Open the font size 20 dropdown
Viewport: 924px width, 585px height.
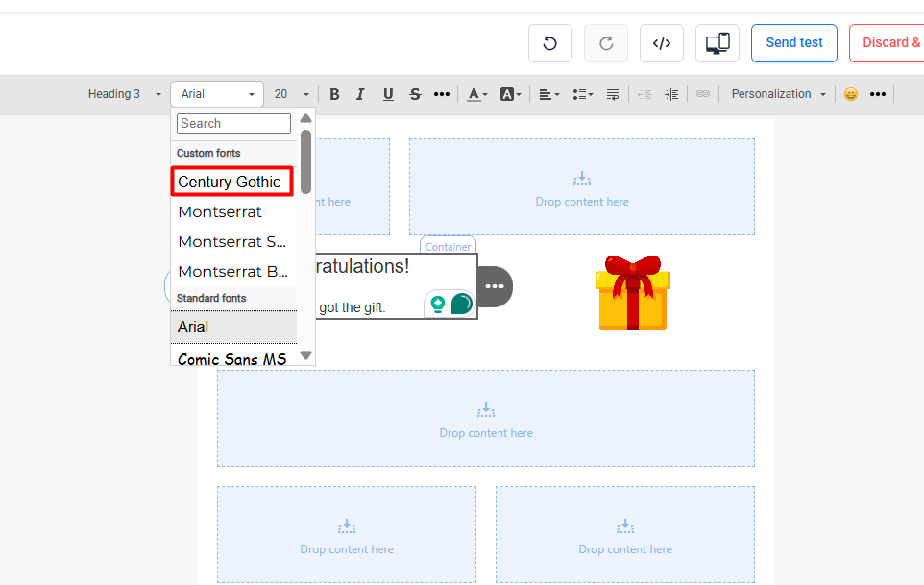(x=292, y=94)
